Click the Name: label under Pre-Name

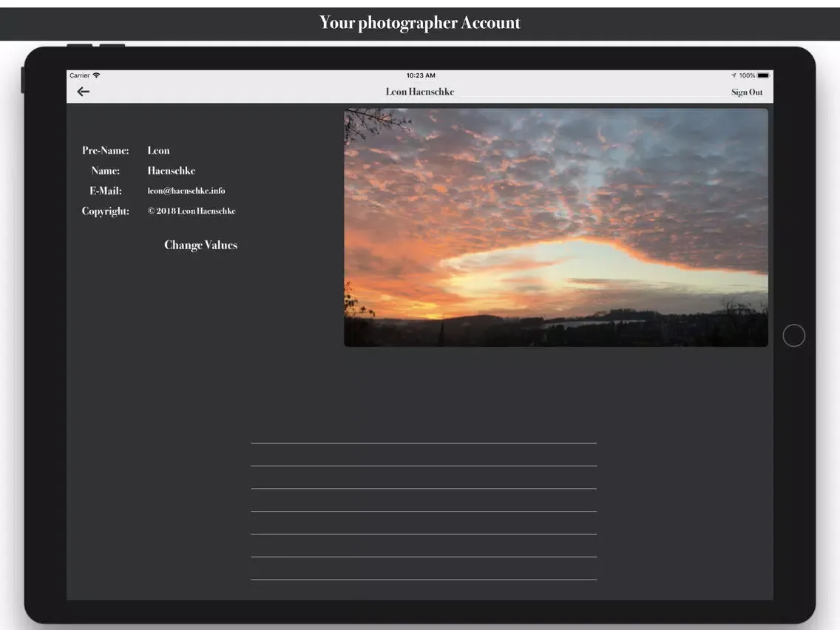tap(106, 170)
